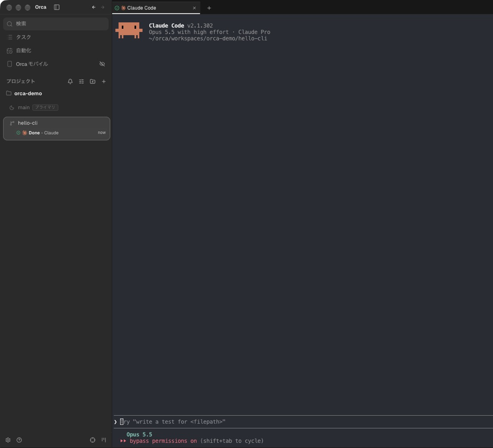Click the Done - Claude status
Image resolution: width=493 pixels, height=448 pixels.
[x=43, y=133]
